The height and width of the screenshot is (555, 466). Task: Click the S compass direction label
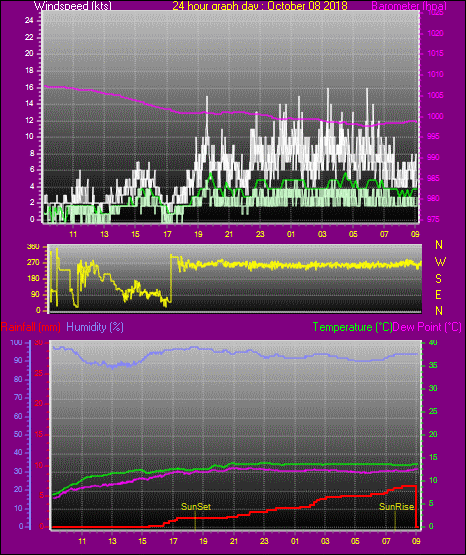click(438, 279)
